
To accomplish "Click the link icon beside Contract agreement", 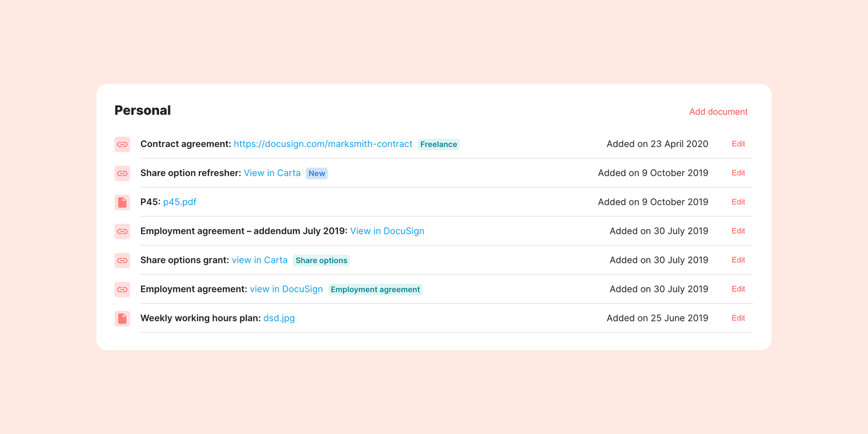I will coord(122,145).
